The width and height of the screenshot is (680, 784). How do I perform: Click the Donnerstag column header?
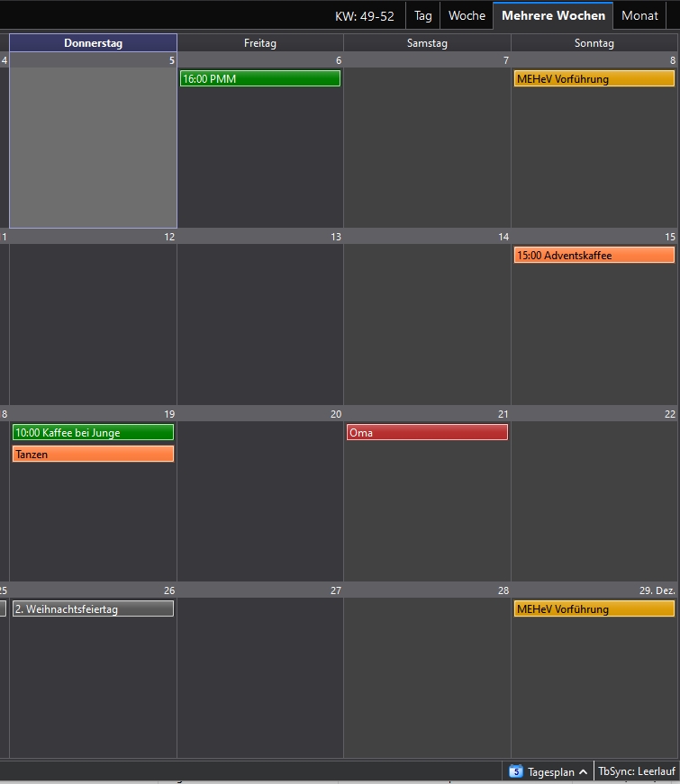93,43
